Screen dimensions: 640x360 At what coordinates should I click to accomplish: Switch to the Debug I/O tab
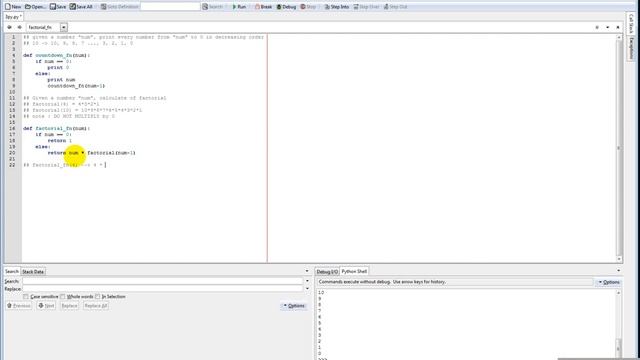tap(327, 271)
